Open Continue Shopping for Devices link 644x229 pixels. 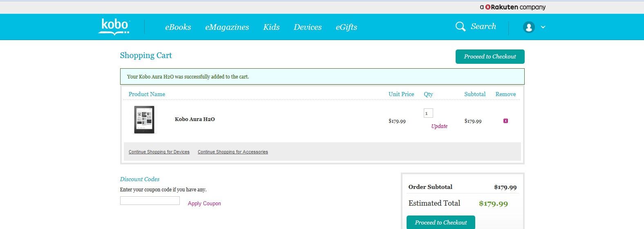[159, 152]
